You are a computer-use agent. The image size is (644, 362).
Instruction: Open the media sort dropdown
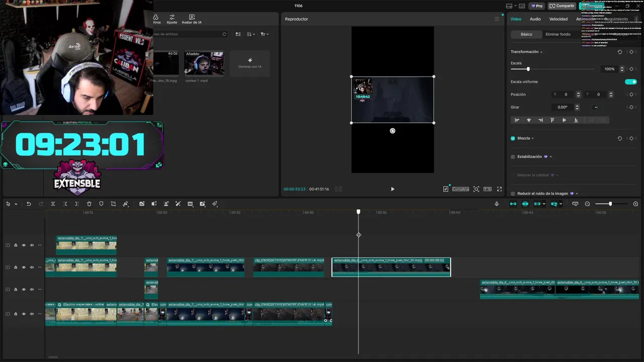coord(250,34)
